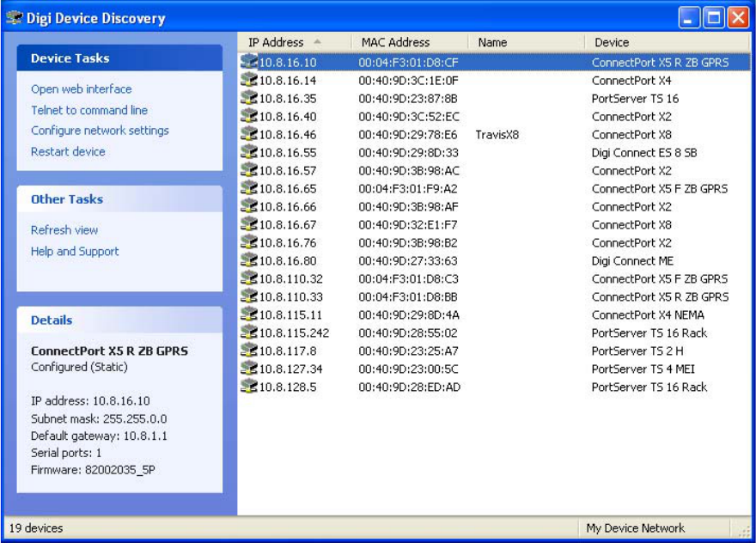The width and height of the screenshot is (756, 543).
Task: Click device icon for 10.8.16.66
Action: 249,206
